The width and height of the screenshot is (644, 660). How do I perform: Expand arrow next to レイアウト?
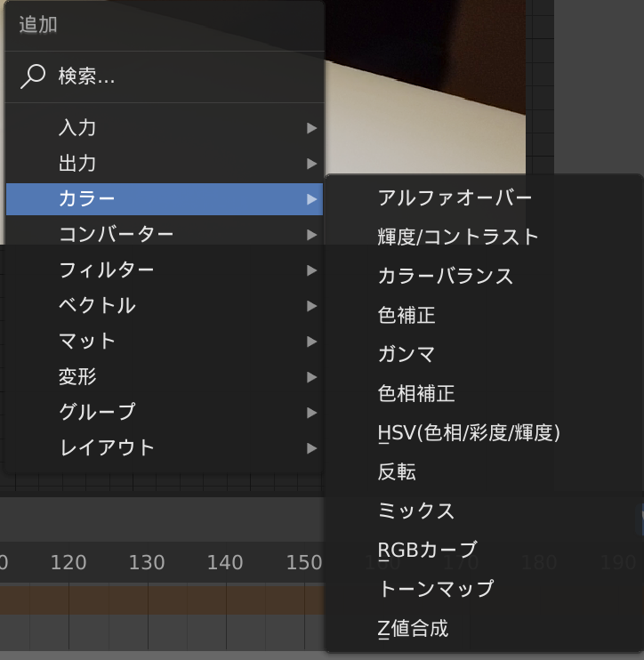pyautogui.click(x=311, y=448)
